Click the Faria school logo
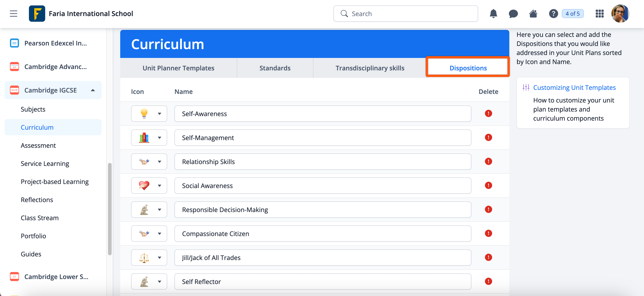Viewport: 644px width, 296px height. 37,14
